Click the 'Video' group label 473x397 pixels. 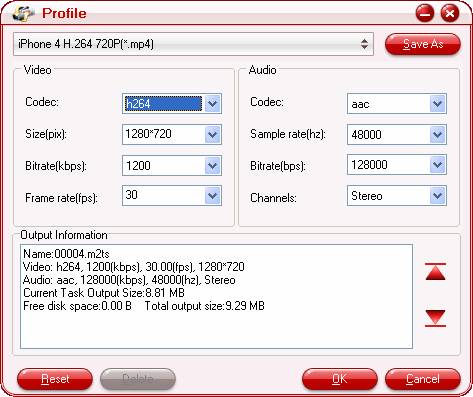[x=38, y=70]
